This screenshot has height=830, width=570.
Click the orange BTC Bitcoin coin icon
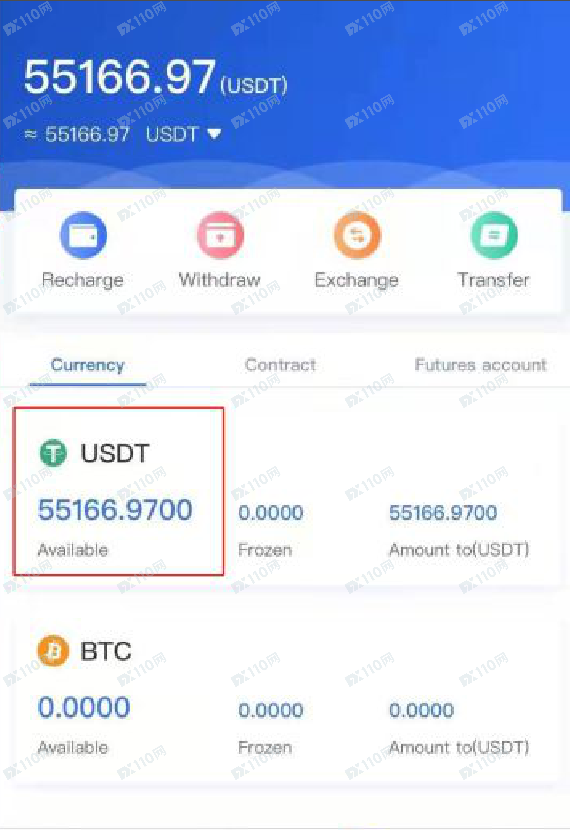click(x=53, y=651)
